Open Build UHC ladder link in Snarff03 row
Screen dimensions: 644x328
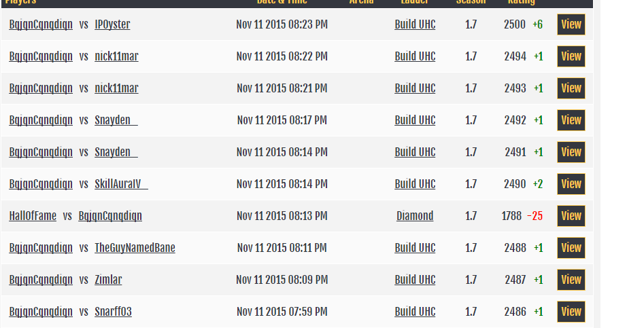point(415,312)
